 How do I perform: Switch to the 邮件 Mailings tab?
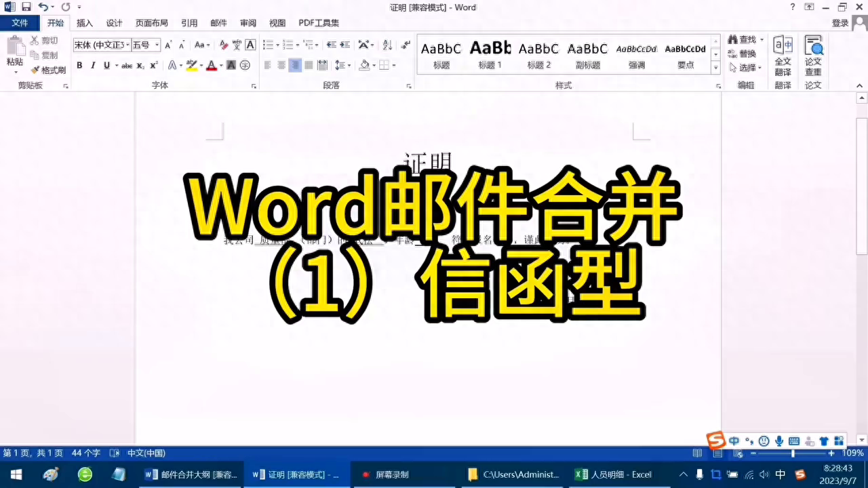point(219,23)
